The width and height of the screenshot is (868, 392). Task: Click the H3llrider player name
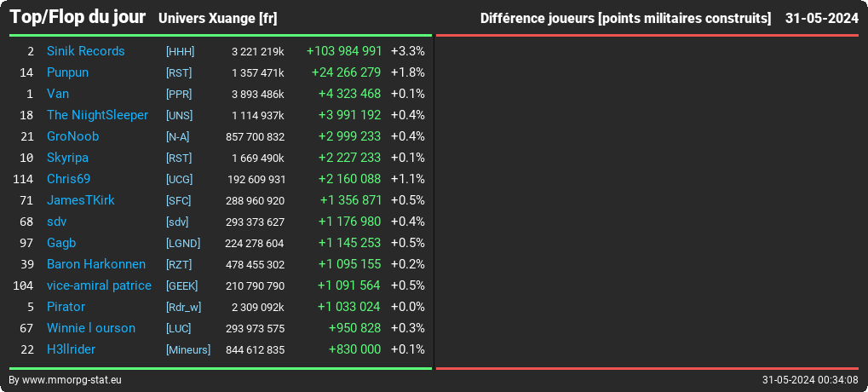pyautogui.click(x=72, y=349)
